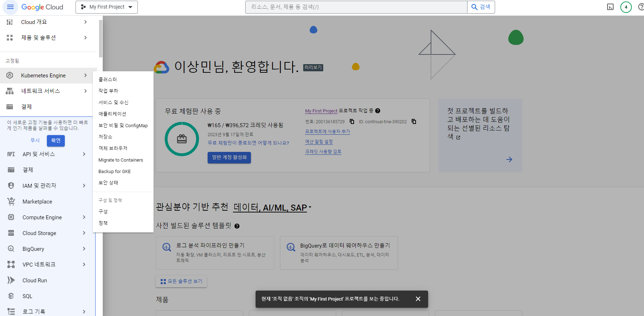Image resolution: width=644 pixels, height=316 pixels.
Task: Select 작업 부하 in Kubernetes submenu
Action: tap(123, 91)
